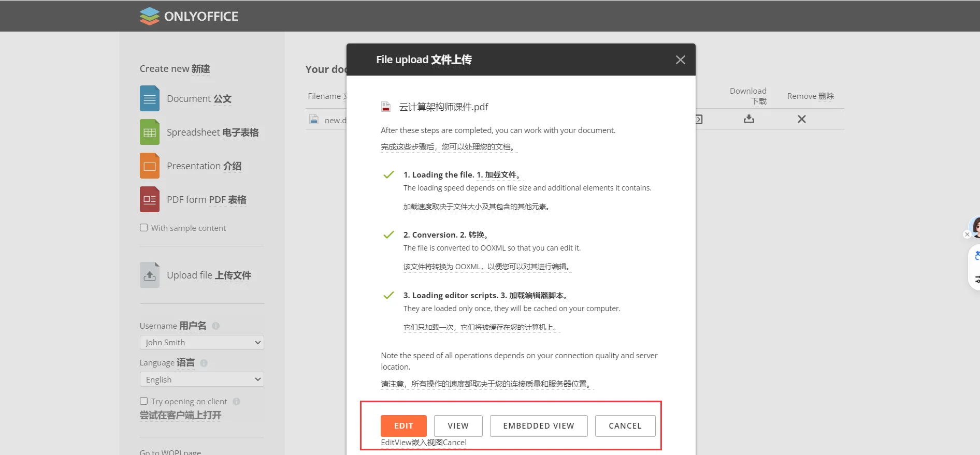Click the Try opening on client info icon

click(x=237, y=402)
